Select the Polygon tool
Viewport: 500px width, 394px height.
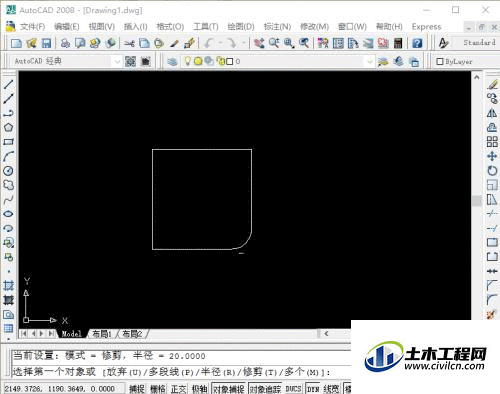(8, 127)
